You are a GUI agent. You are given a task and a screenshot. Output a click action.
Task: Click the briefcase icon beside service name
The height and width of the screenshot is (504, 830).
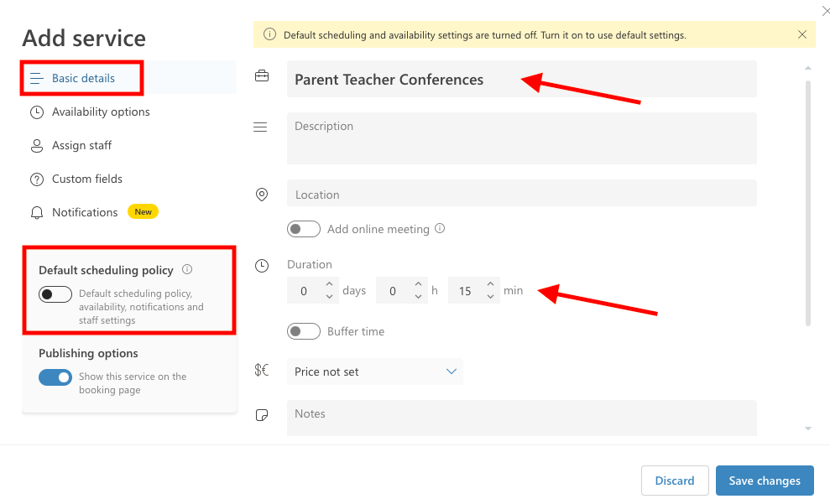coord(262,76)
